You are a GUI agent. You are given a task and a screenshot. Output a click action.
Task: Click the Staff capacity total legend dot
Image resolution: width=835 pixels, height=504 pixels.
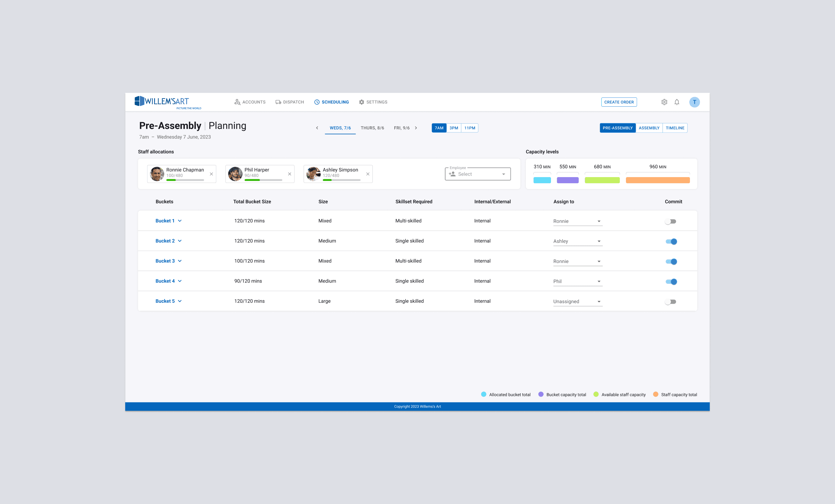pos(656,394)
